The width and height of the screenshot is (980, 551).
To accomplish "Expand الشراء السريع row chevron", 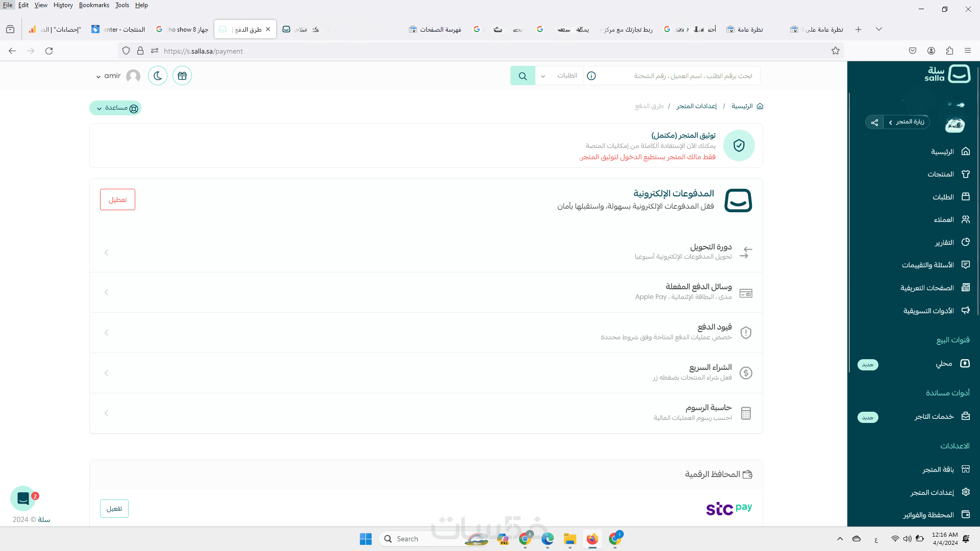I will click(x=106, y=373).
